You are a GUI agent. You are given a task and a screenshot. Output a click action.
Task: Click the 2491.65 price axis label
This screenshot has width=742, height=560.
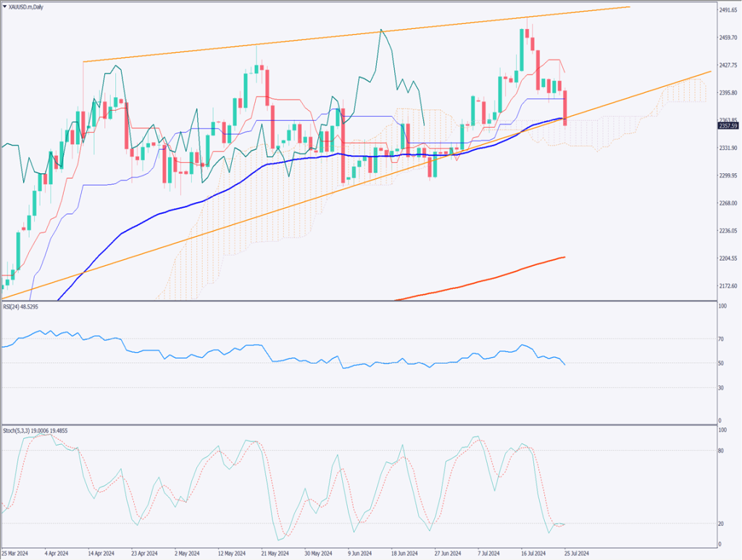point(726,10)
